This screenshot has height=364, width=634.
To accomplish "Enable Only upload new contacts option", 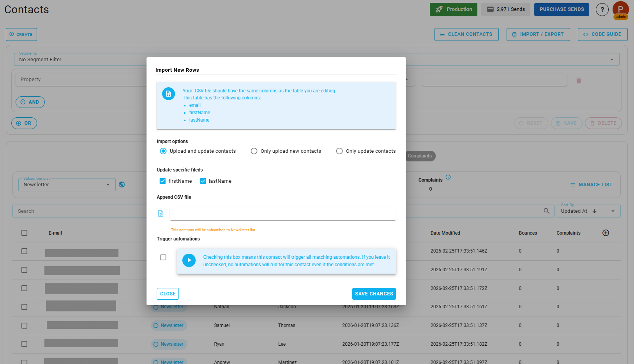I will [254, 151].
